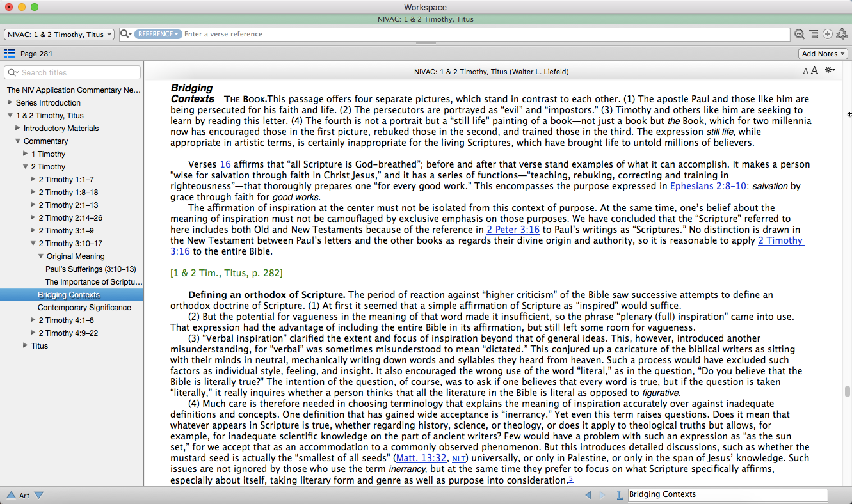Open the text outline lines icon
This screenshot has height=504, width=852.
coord(814,35)
